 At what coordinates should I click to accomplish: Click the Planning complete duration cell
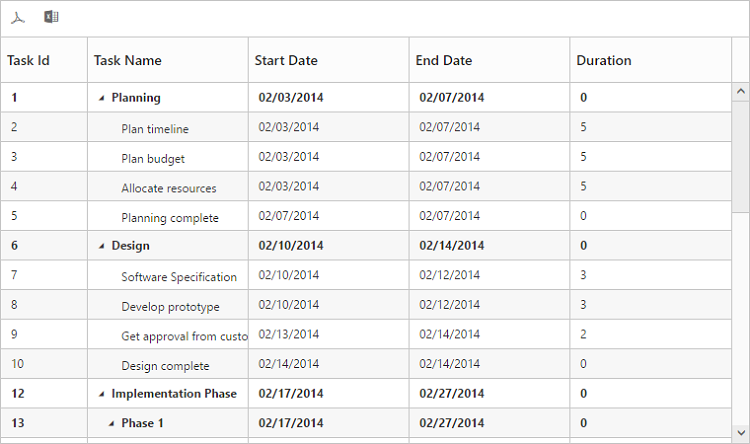tap(584, 216)
